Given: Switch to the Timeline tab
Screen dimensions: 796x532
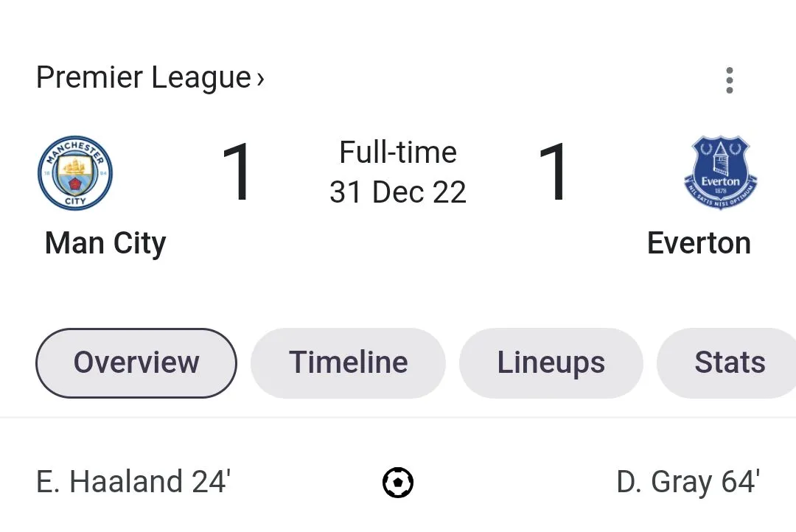Looking at the screenshot, I should [x=348, y=363].
